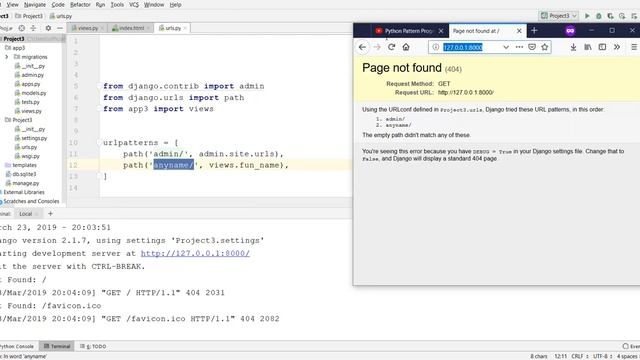Image resolution: width=640 pixels, height=360 pixels.
Task: Open the Firefox hamburger menu
Action: pos(634,47)
